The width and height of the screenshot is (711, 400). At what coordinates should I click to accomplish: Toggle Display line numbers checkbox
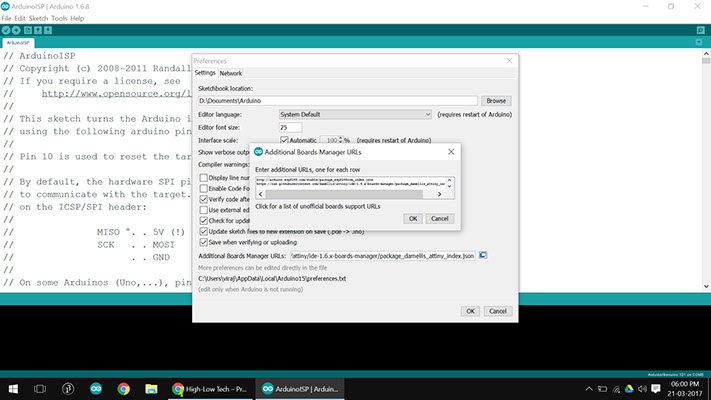coord(204,178)
